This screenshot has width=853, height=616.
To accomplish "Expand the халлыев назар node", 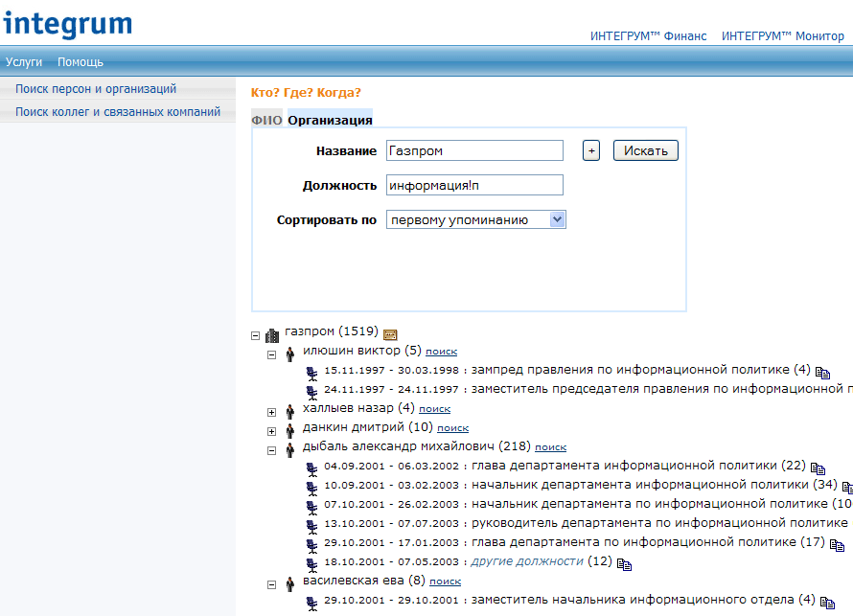I will (271, 412).
